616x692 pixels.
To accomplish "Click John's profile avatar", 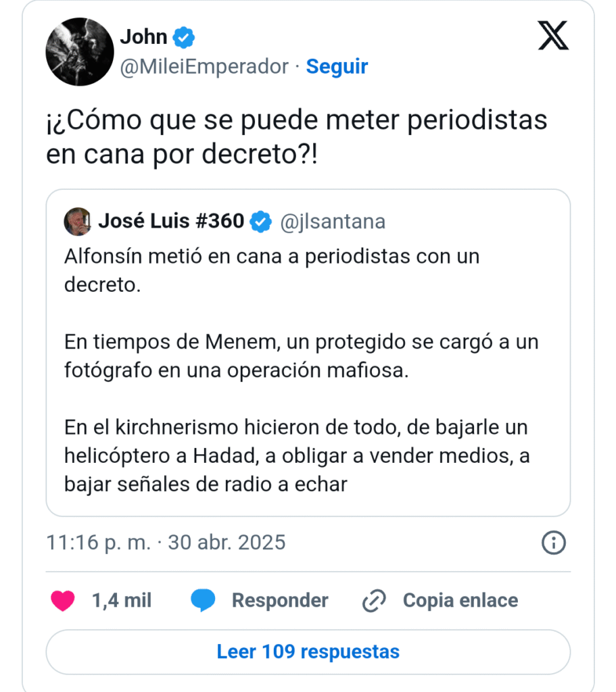I will pos(79,52).
